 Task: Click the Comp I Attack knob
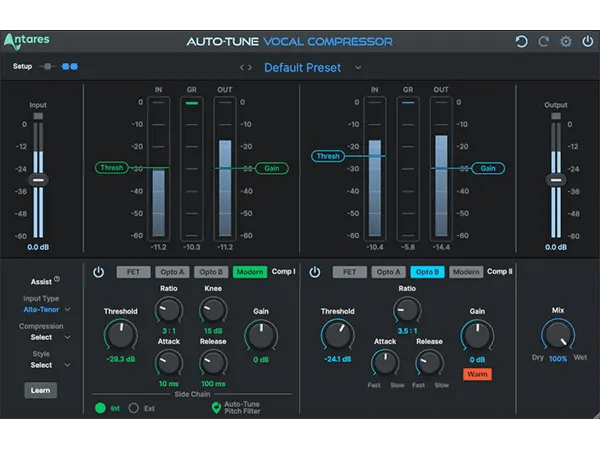[x=169, y=363]
